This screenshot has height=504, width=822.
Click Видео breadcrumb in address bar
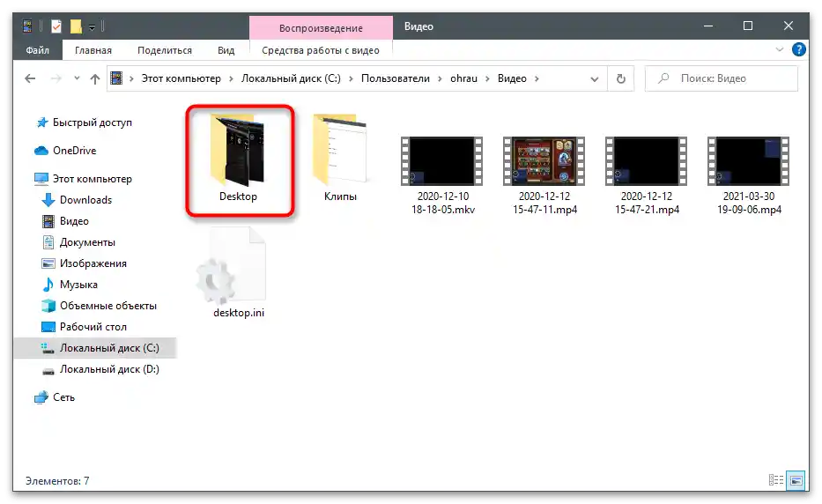512,78
